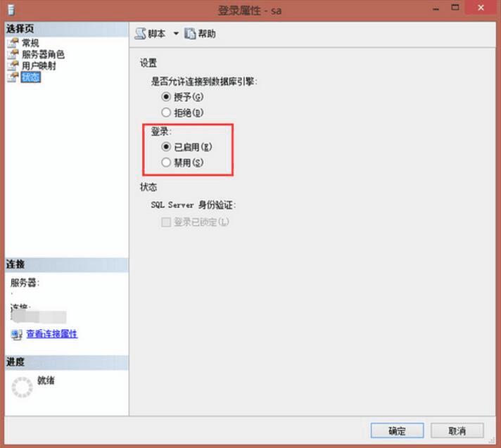Screen dimensions: 501x448
Task: Click the icon beside 常规 page
Action: 13,43
